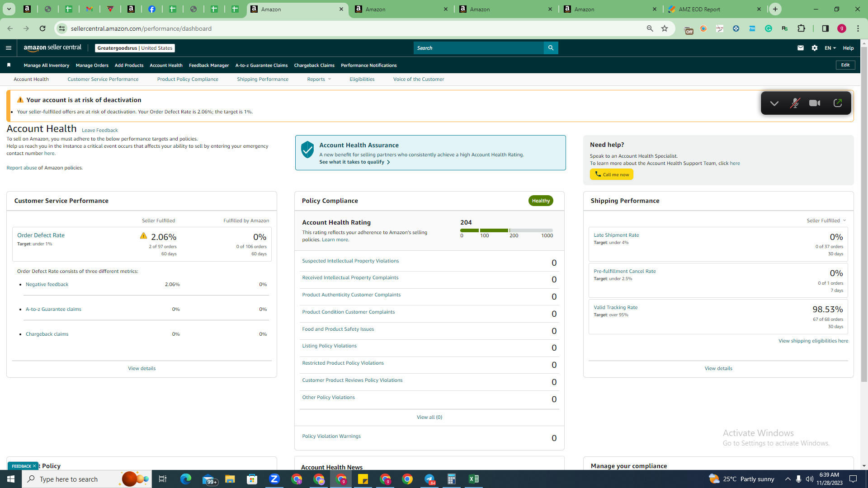Switch to the Product Policy Compliance tab
868x488 pixels.
(x=188, y=79)
